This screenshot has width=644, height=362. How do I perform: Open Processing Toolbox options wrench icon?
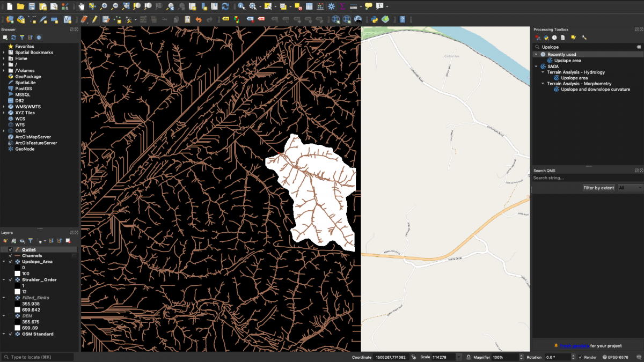[x=584, y=38]
